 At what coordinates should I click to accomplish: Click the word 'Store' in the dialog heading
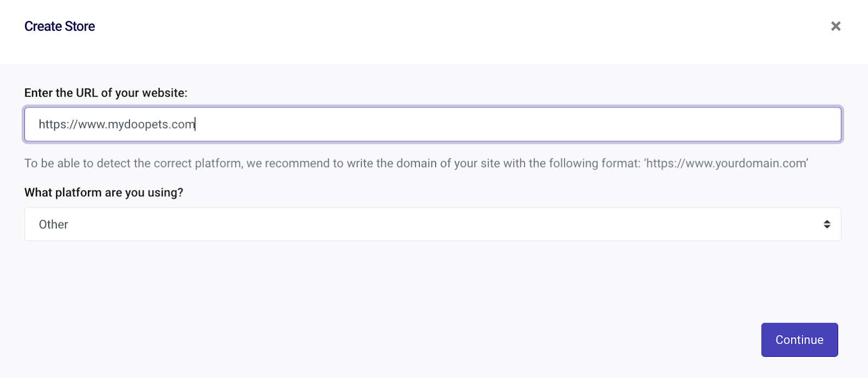(x=80, y=26)
